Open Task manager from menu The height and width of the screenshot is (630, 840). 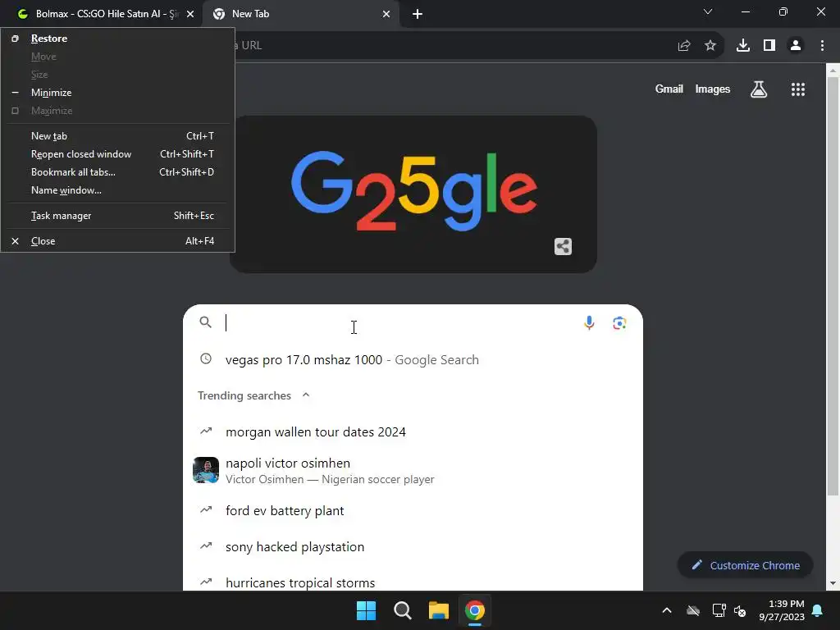click(118, 216)
